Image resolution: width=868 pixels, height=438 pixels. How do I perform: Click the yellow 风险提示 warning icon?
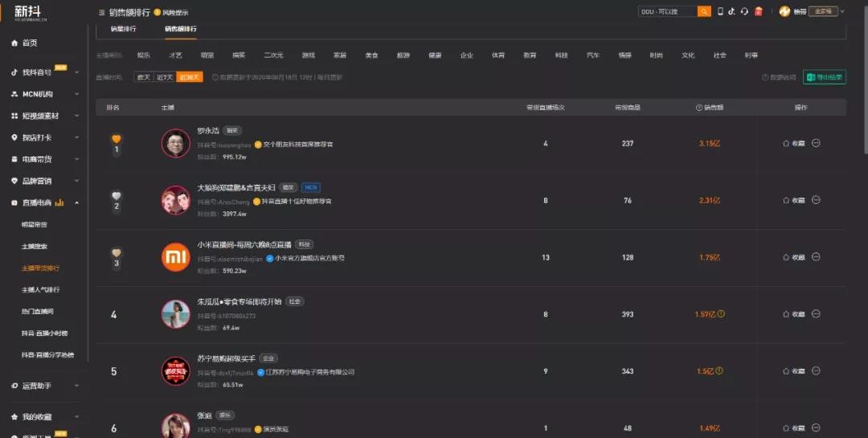[158, 12]
